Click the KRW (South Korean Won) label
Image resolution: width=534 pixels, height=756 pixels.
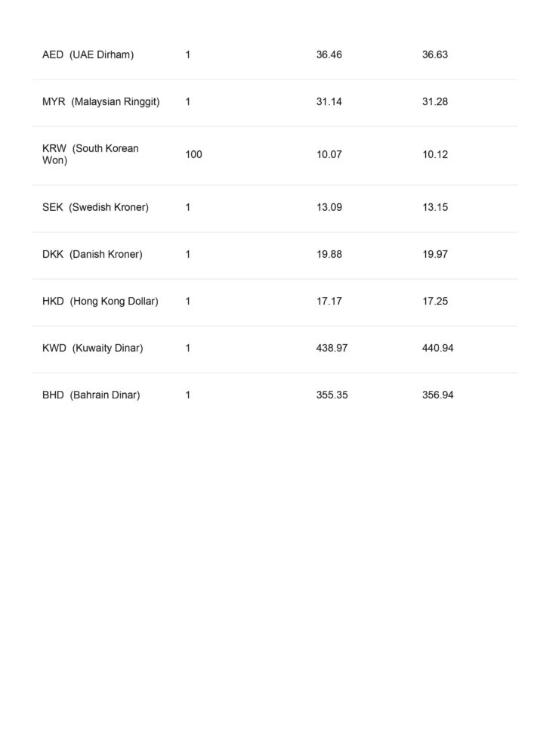(91, 154)
